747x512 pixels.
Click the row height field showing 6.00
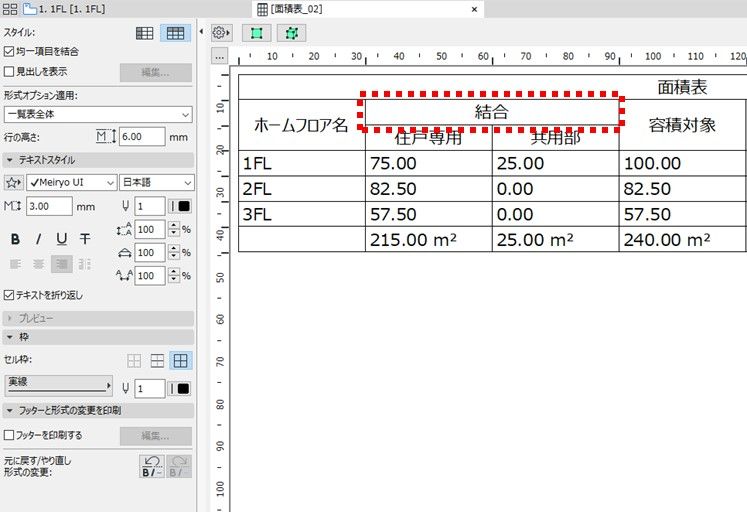tap(142, 137)
